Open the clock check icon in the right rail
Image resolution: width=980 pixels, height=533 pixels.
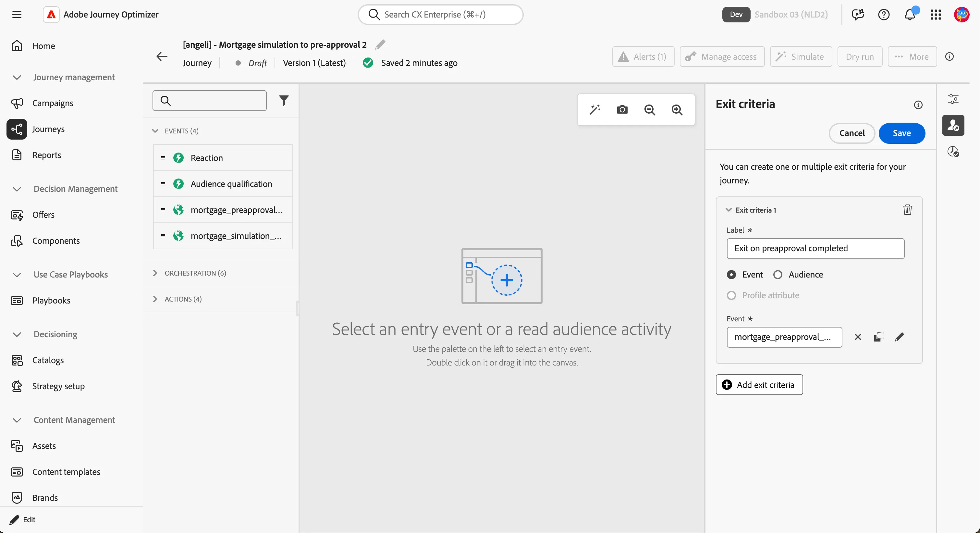tap(953, 151)
